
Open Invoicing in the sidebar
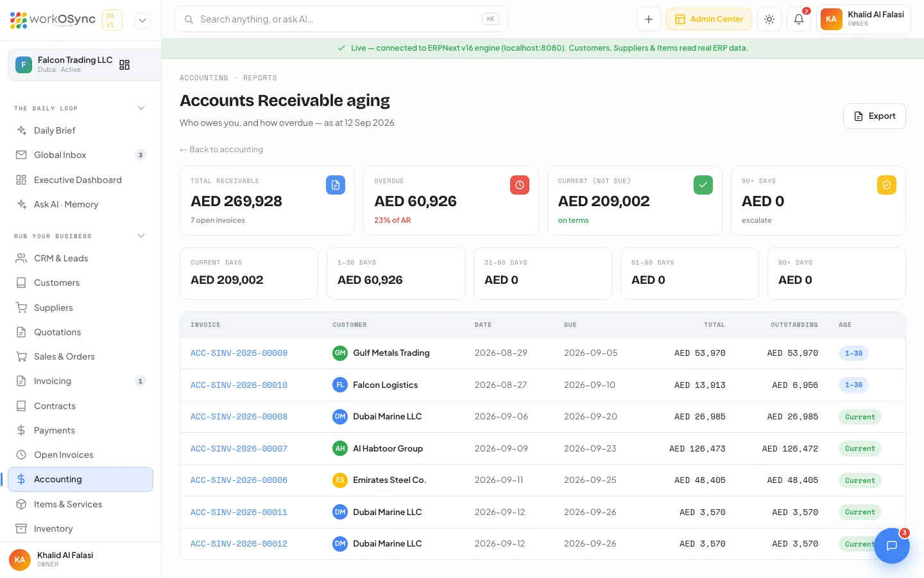tap(81, 381)
